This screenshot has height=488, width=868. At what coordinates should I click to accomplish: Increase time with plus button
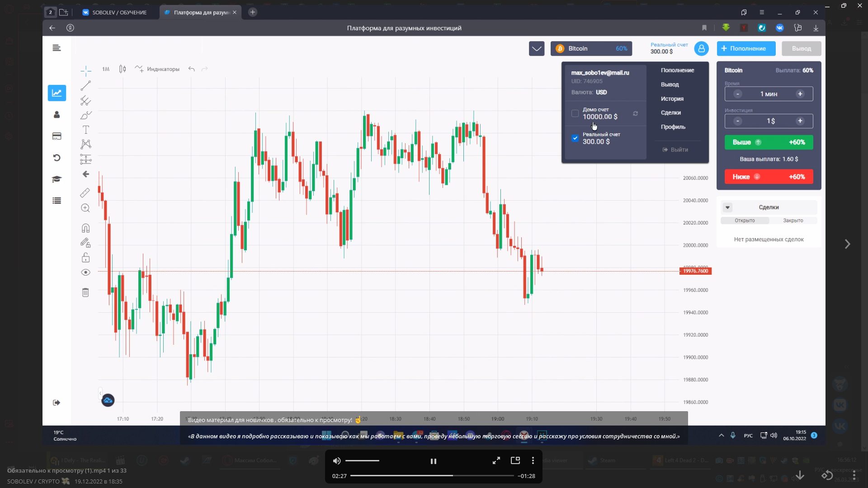click(800, 94)
